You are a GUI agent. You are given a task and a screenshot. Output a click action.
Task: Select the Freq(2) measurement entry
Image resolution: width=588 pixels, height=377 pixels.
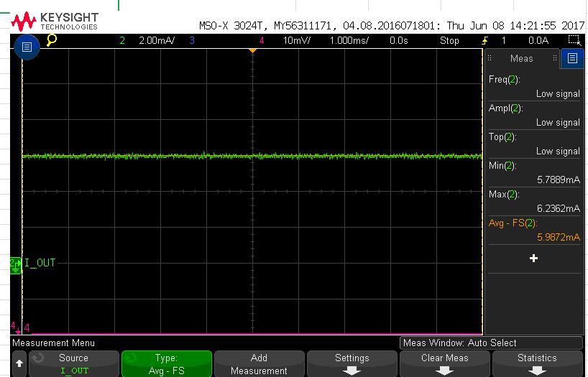534,87
